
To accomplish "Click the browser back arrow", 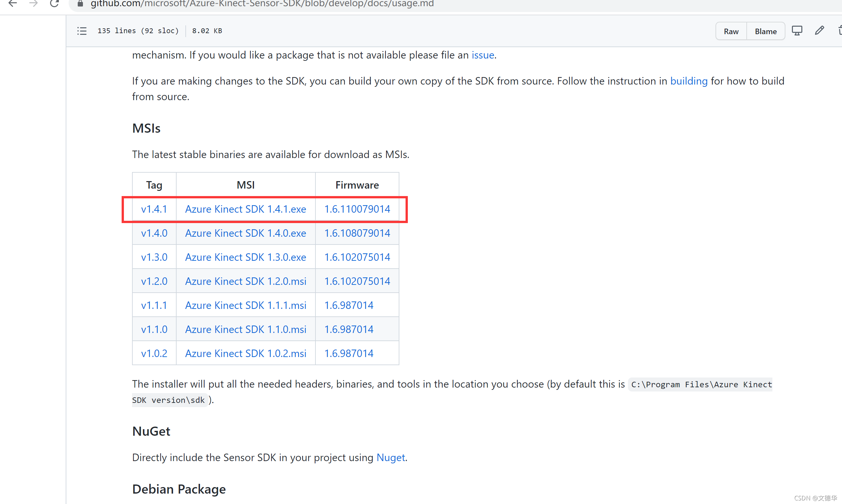I will point(13,3).
